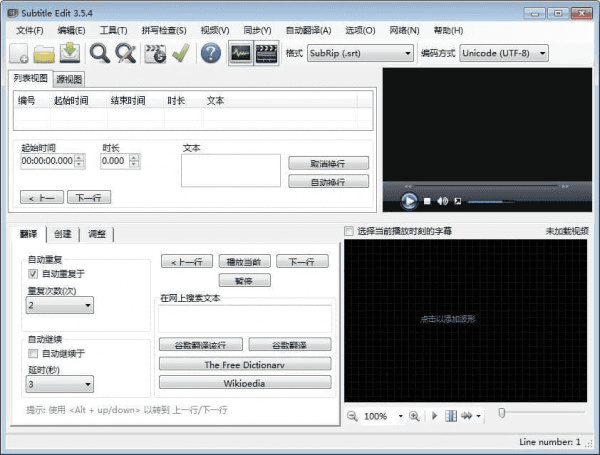Toggle the waveform display toolbar icon
This screenshot has height=455, width=600.
pyautogui.click(x=240, y=54)
